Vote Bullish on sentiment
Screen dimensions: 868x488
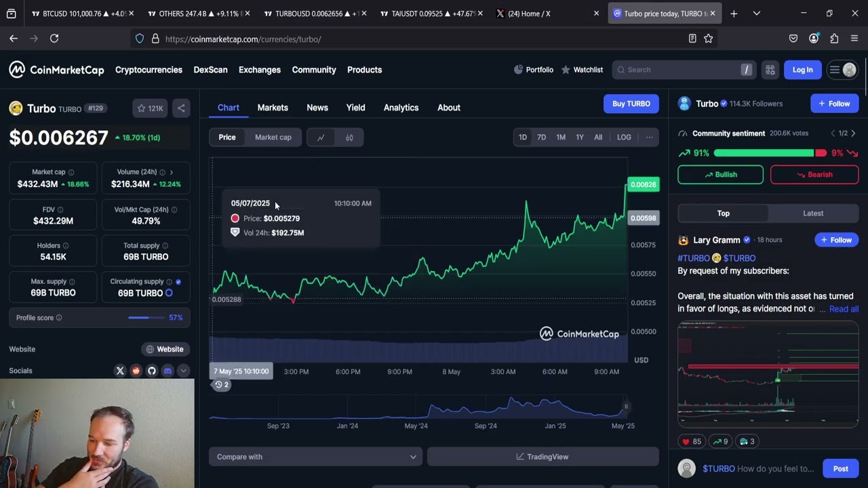(720, 175)
